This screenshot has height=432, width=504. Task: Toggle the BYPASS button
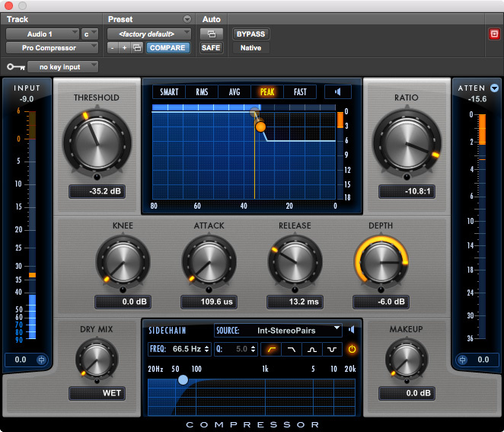click(250, 34)
